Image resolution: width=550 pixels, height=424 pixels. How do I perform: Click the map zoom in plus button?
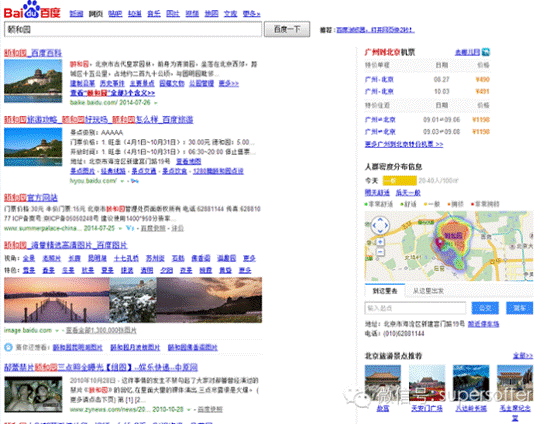(380, 242)
